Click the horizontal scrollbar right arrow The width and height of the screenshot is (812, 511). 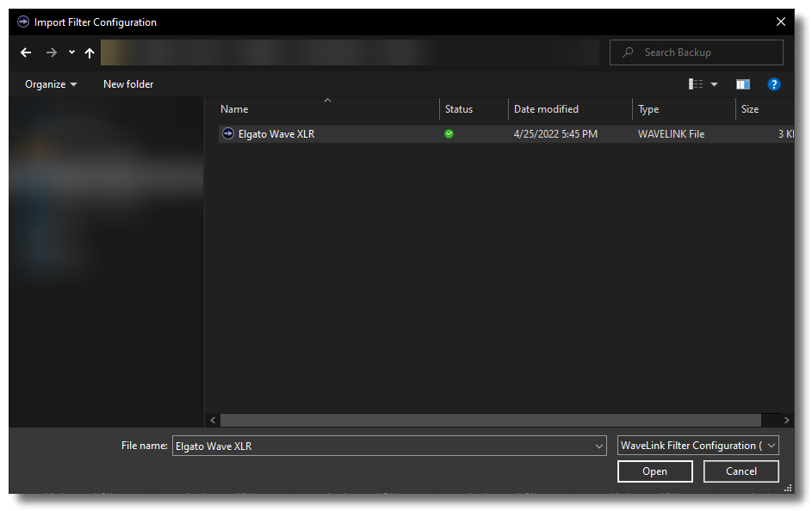point(787,421)
